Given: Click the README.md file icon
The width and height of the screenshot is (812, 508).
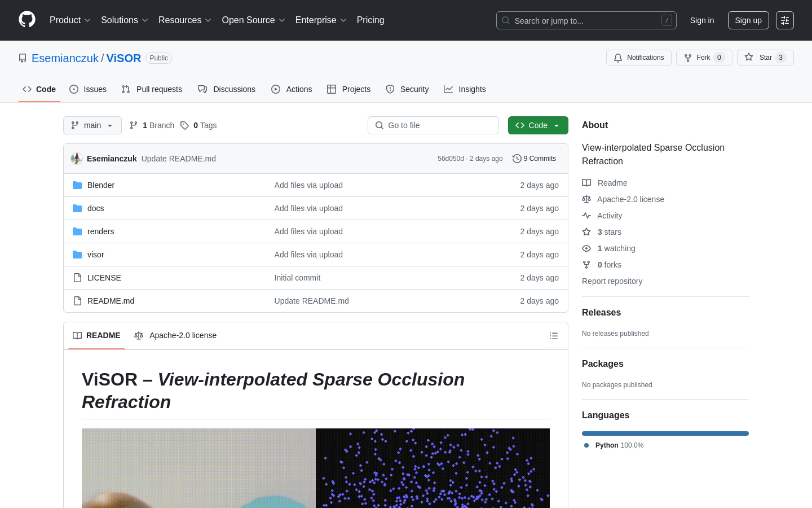Looking at the screenshot, I should (x=77, y=301).
